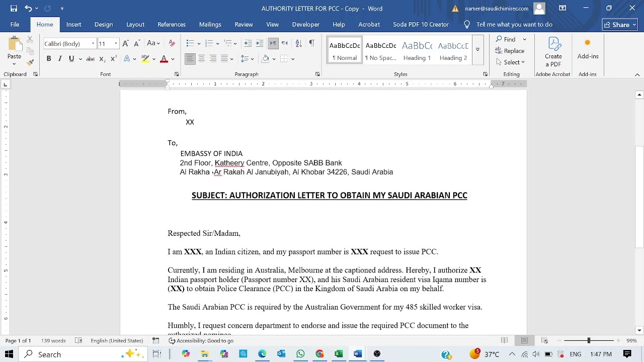Click word count 139 words
Image resolution: width=644 pixels, height=362 pixels.
pos(53,340)
